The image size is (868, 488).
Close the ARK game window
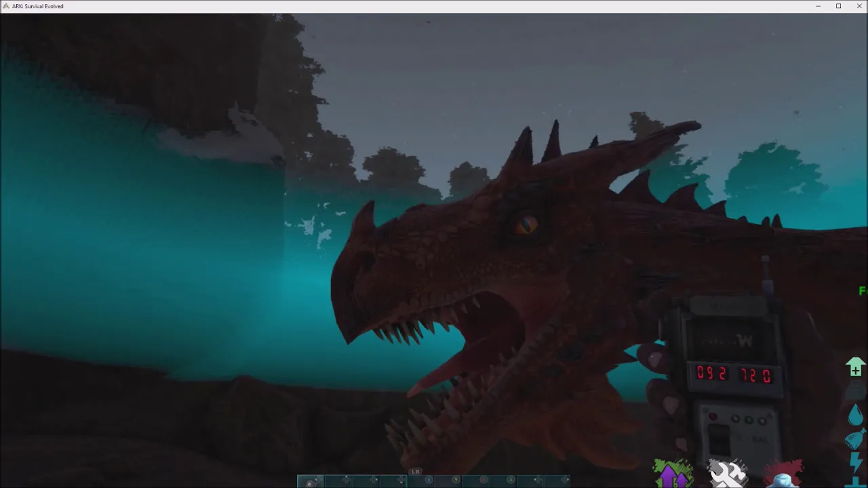coord(858,6)
